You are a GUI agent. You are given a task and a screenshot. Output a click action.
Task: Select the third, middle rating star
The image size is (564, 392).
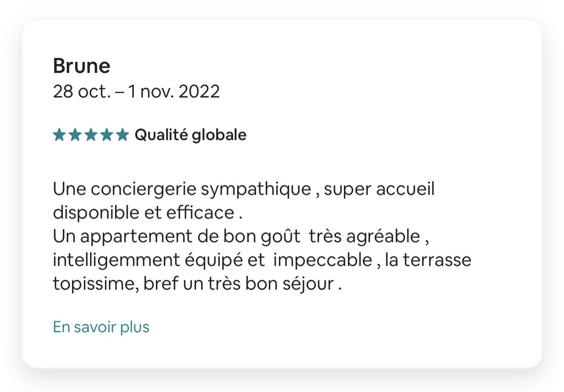[91, 135]
